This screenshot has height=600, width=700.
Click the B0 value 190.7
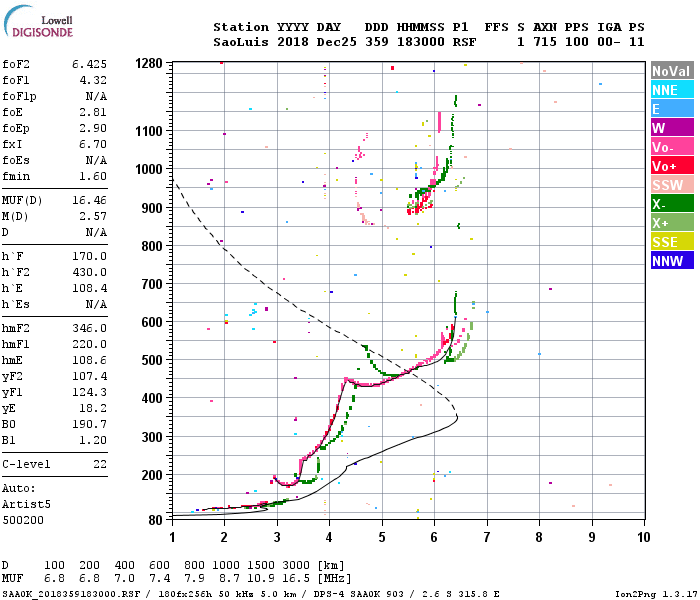point(89,425)
